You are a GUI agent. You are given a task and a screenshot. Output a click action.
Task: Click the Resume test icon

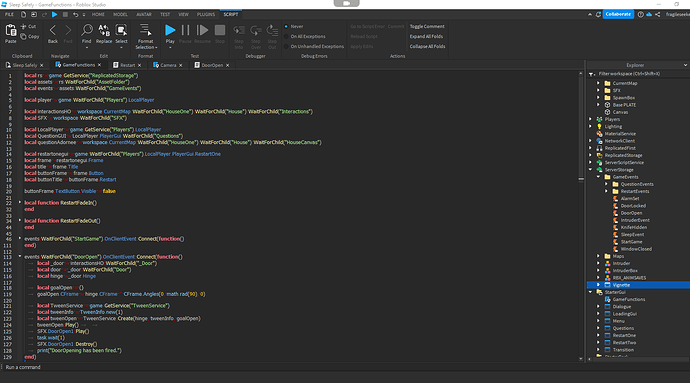click(202, 30)
